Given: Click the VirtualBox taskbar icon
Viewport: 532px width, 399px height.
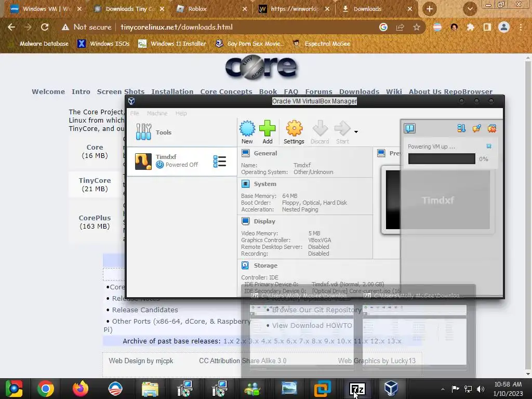Looking at the screenshot, I should (x=391, y=389).
